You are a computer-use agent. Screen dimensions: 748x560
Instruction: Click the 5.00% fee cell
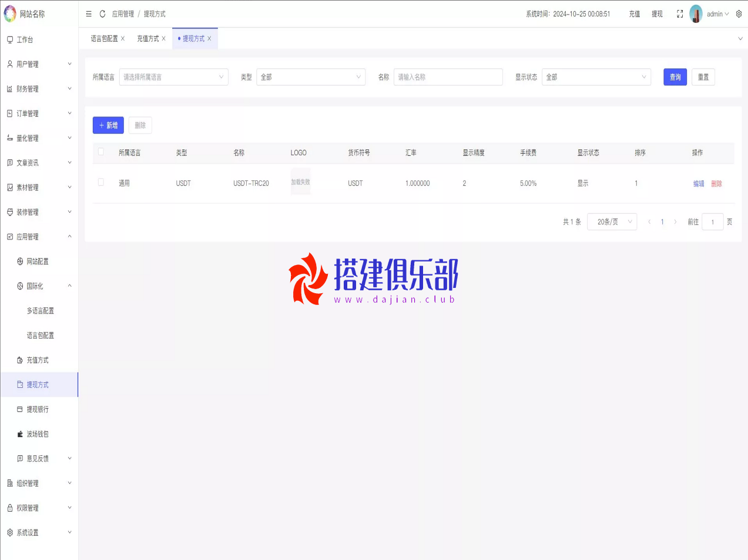coord(528,183)
